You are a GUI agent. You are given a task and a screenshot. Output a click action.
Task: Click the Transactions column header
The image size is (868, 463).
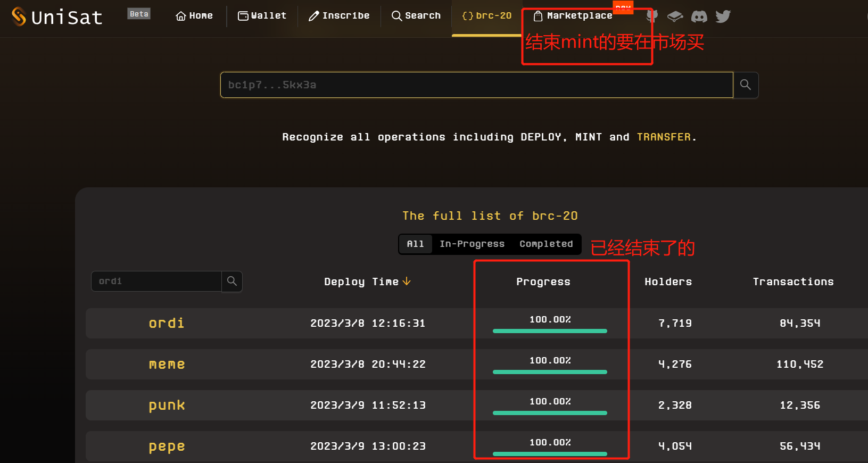793,282
